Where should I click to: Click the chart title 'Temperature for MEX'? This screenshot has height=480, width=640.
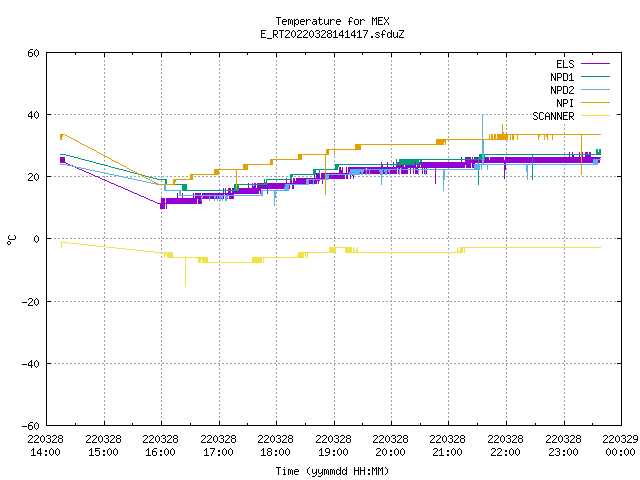[x=332, y=21]
